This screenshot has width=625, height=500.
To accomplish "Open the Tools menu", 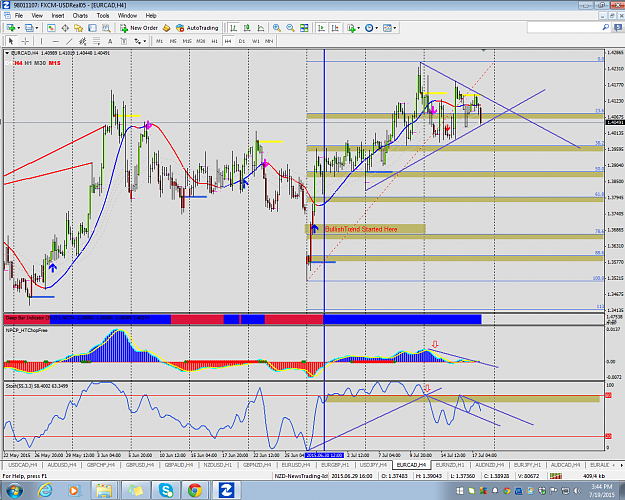I will tap(103, 16).
